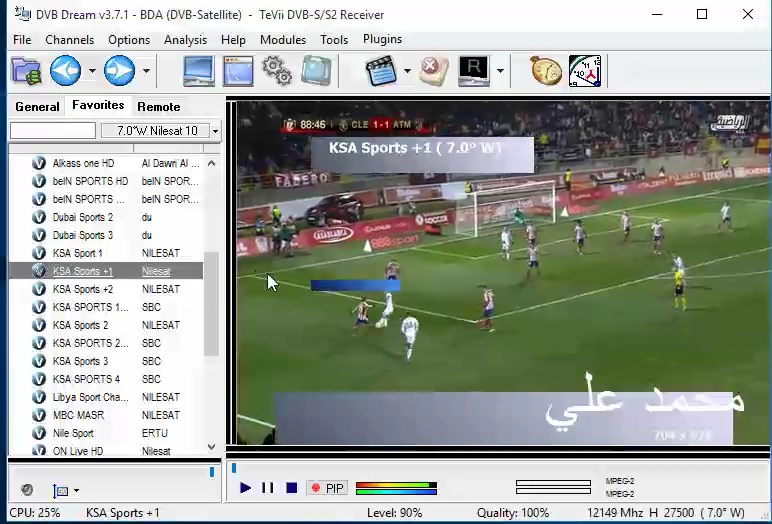Open the Plugins menu
The width and height of the screenshot is (772, 524).
point(383,39)
